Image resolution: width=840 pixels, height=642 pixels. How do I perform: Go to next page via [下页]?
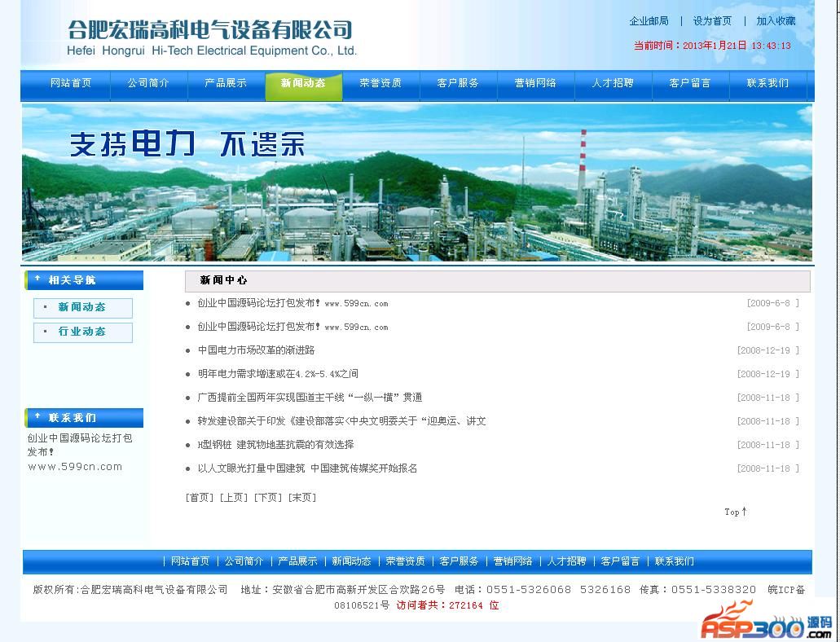(x=268, y=498)
